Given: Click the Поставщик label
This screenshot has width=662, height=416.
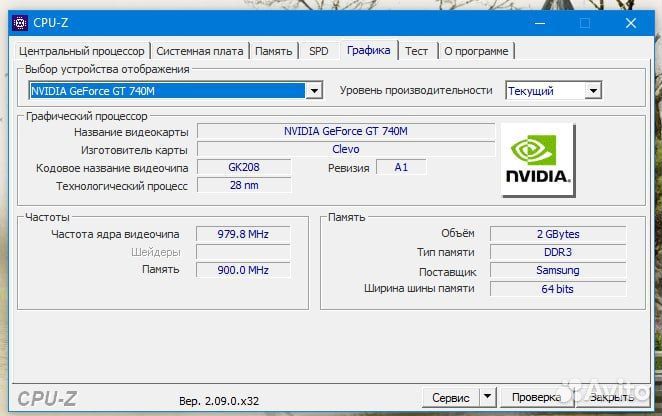Looking at the screenshot, I should click(447, 272).
